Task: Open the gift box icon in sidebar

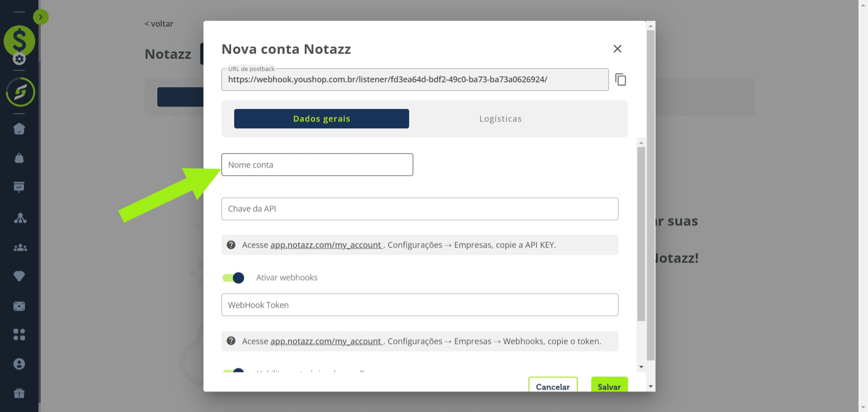Action: click(x=19, y=393)
